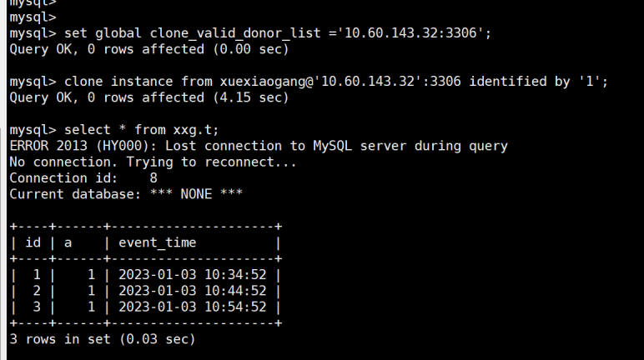Click the clone_valid_donor_list variable name
Screen dimensions: 644x360
[x=235, y=33]
